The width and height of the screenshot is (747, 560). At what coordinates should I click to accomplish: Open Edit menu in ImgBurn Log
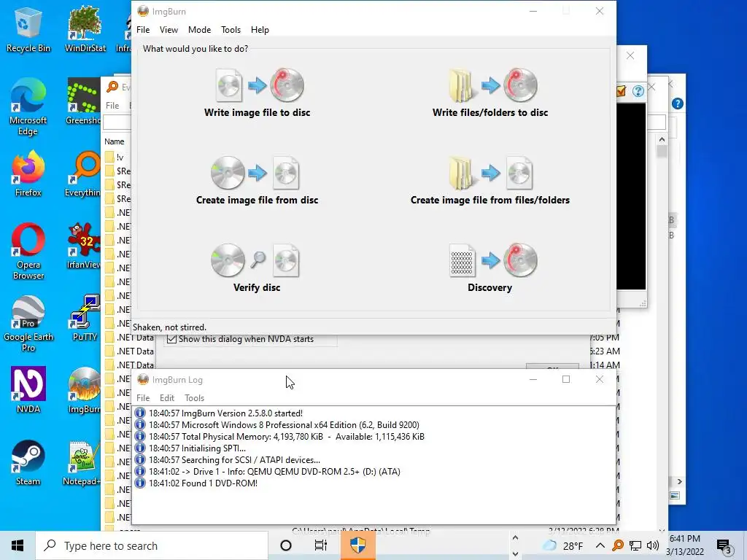coord(167,397)
